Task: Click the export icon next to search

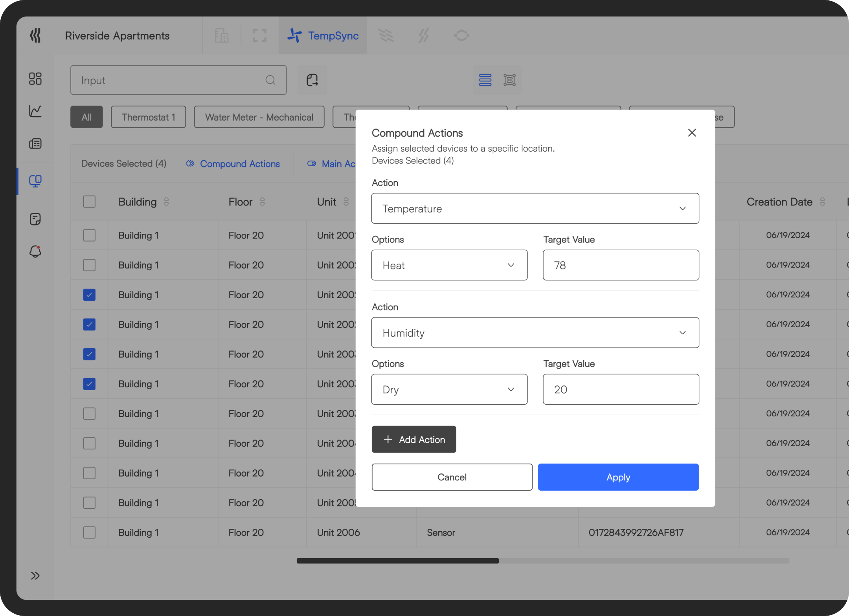Action: pyautogui.click(x=312, y=80)
